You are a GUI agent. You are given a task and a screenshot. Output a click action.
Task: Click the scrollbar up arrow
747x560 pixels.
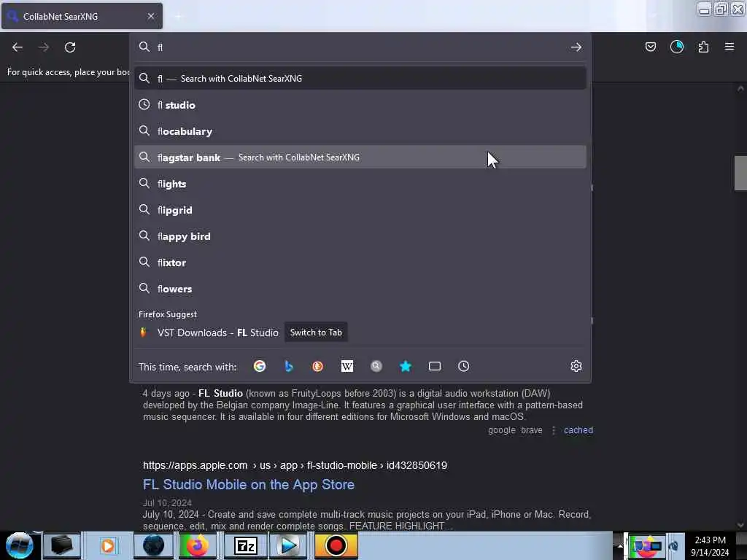pos(740,88)
